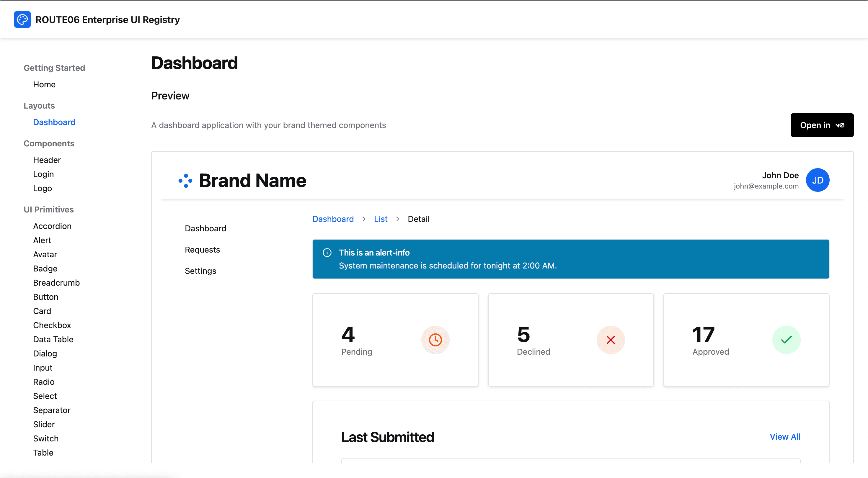Click the JD avatar circle
868x478 pixels.
817,180
